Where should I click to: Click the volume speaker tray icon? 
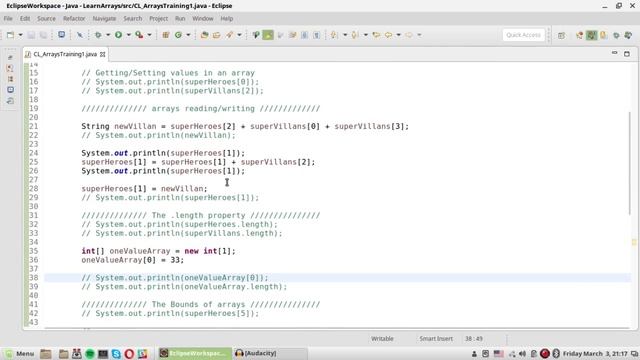(522, 353)
